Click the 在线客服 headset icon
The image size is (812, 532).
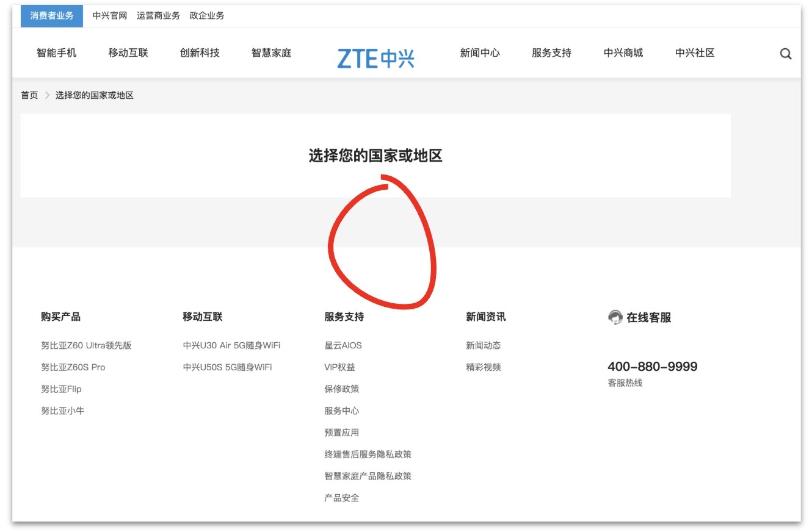tap(615, 317)
